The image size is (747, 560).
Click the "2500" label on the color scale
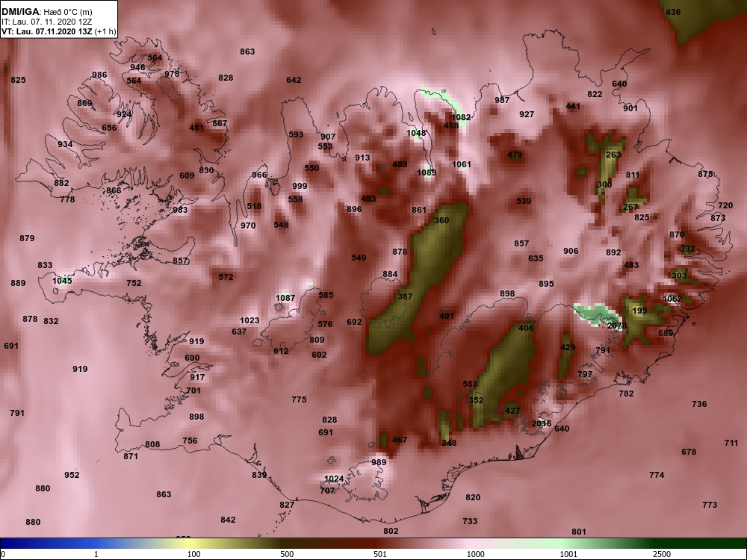pyautogui.click(x=662, y=554)
